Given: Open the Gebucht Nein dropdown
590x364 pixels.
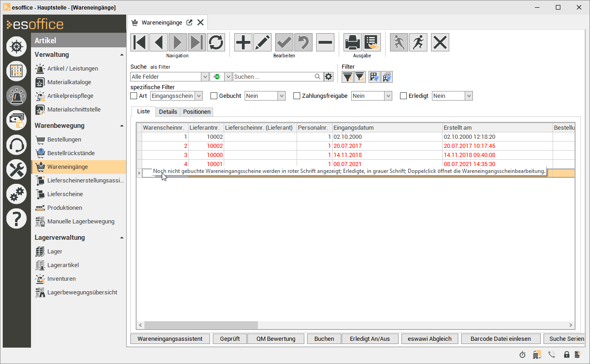Looking at the screenshot, I should pyautogui.click(x=282, y=96).
